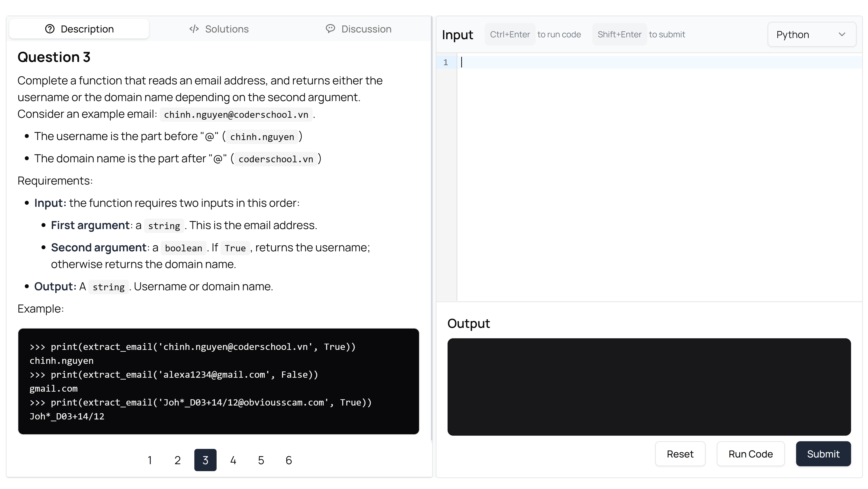The width and height of the screenshot is (868, 489).
Task: Click 'to submit' hint text
Action: point(667,34)
